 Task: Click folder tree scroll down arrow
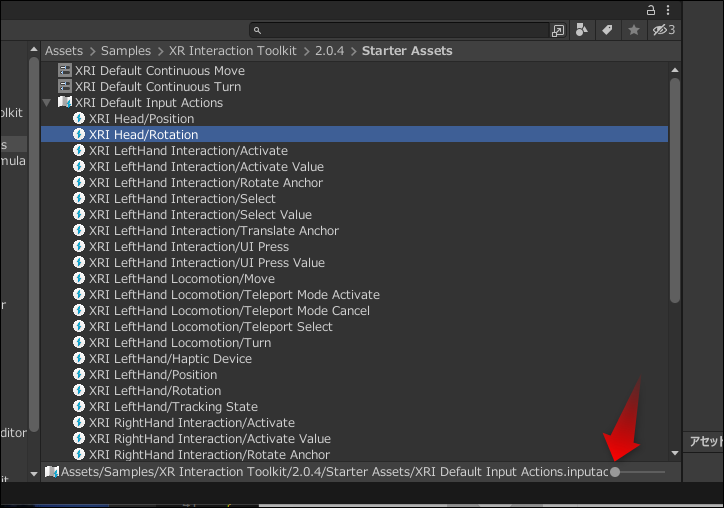coord(34,473)
